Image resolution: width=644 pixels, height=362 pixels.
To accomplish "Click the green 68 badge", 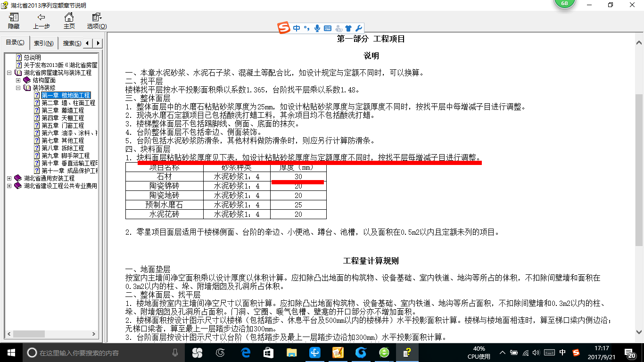I will point(564,3).
